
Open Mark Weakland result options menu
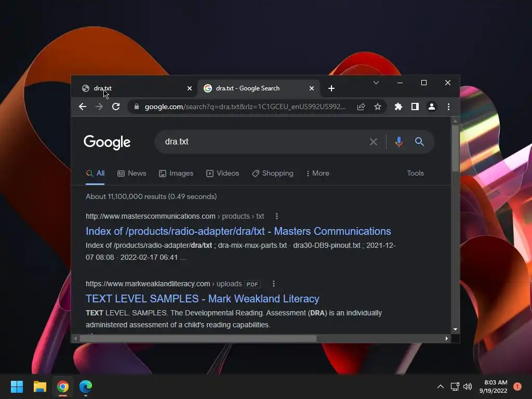274,284
